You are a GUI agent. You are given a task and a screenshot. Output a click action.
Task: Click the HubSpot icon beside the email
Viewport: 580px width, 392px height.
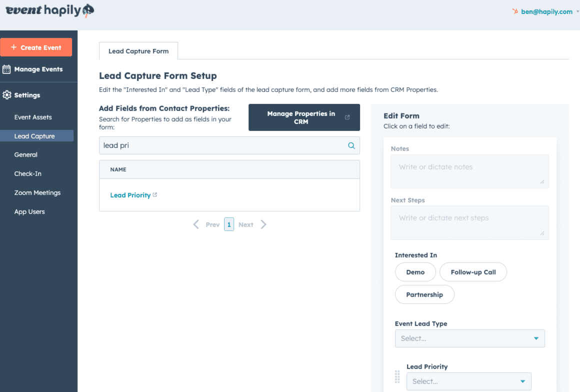(515, 11)
